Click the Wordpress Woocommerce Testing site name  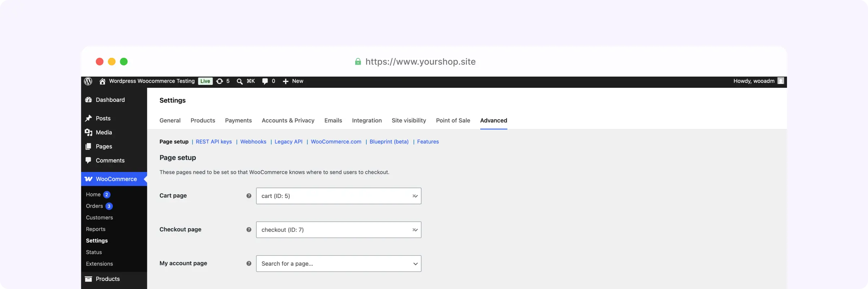click(x=152, y=81)
